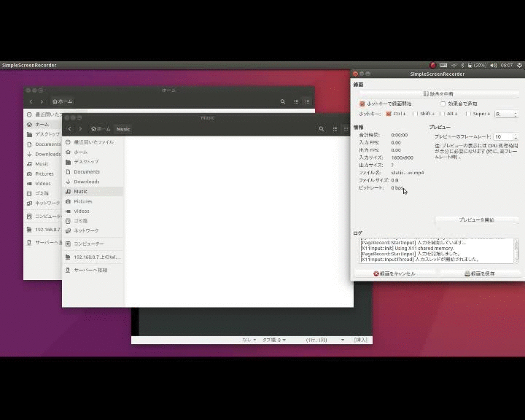Open the network indicator in top panel
This screenshot has width=525, height=420.
click(454, 66)
